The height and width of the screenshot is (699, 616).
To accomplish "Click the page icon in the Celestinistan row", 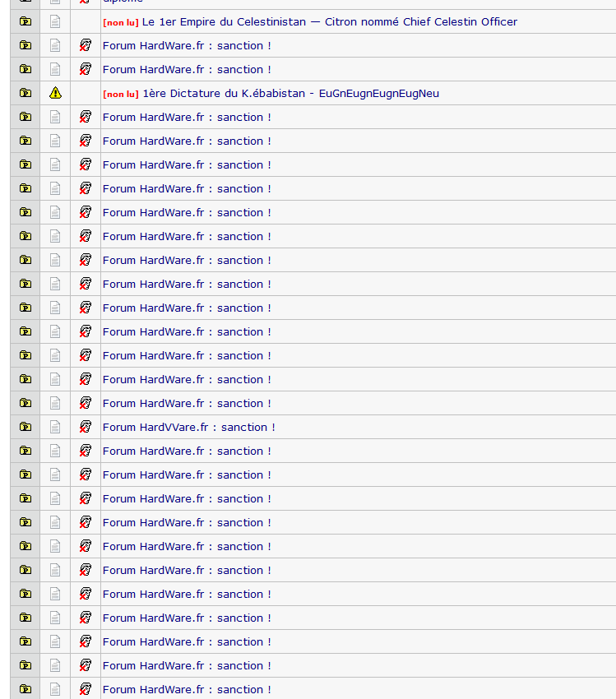I will coord(55,22).
